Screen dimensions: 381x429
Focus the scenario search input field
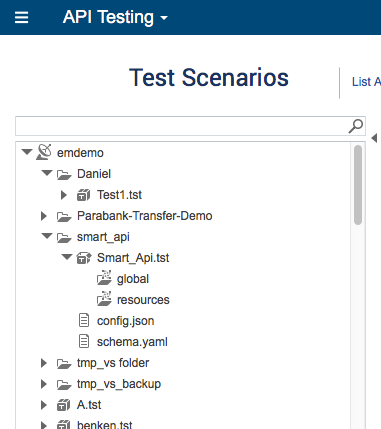[x=182, y=126]
